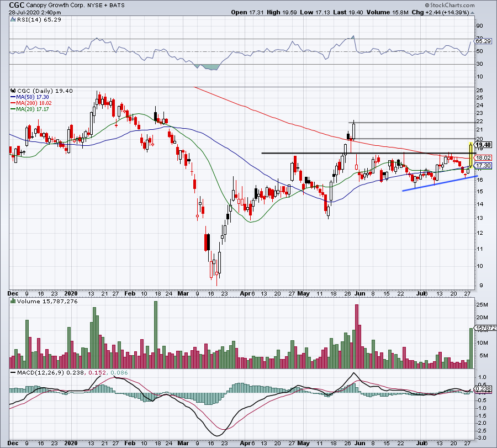The height and width of the screenshot is (448, 497).
Task: Select the CGC ticker symbol in header
Action: click(x=17, y=5)
